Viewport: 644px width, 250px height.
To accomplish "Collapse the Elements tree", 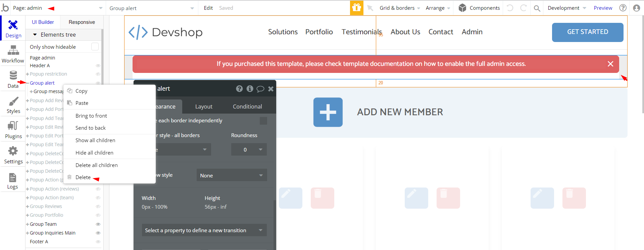I will click(35, 35).
